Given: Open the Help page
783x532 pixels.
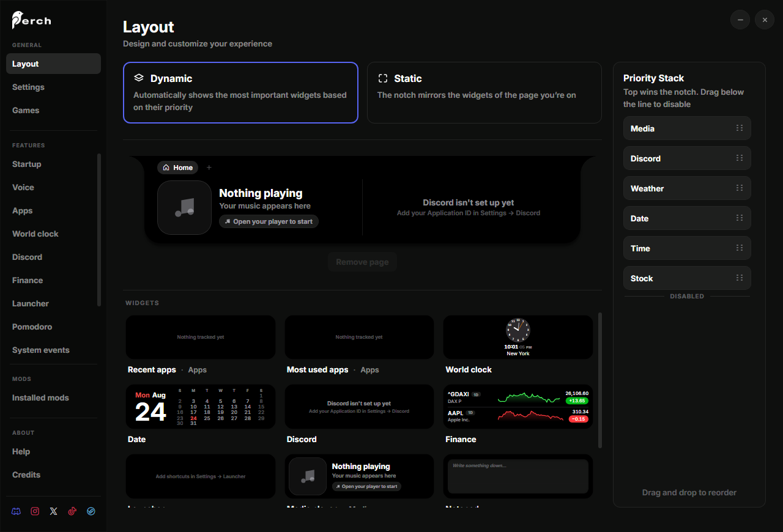Looking at the screenshot, I should (x=53, y=451).
